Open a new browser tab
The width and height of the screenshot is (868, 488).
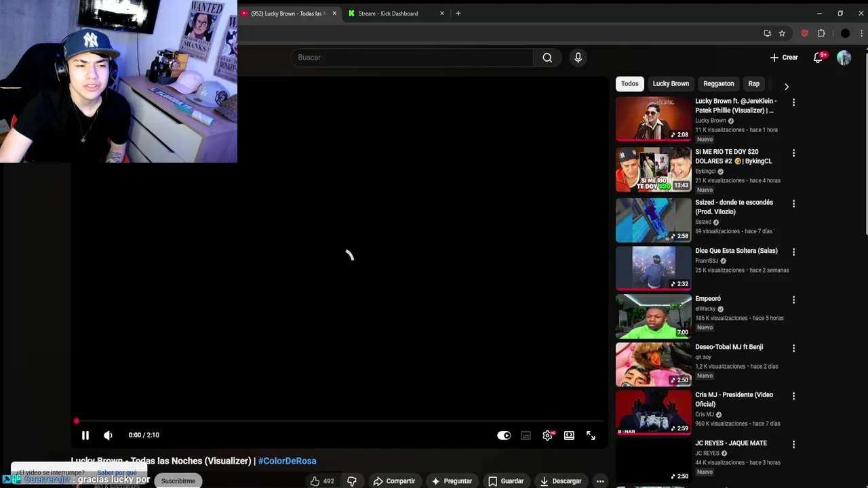[458, 14]
